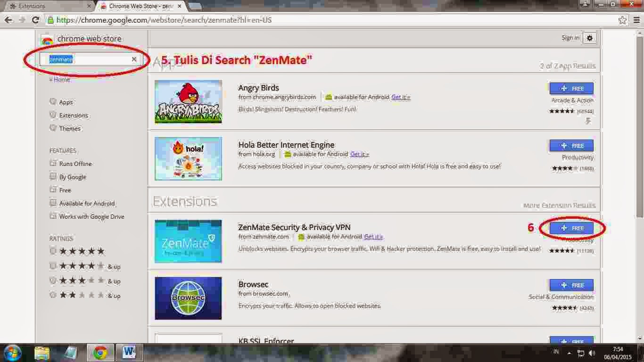Bookmark this page with the star icon

623,20
